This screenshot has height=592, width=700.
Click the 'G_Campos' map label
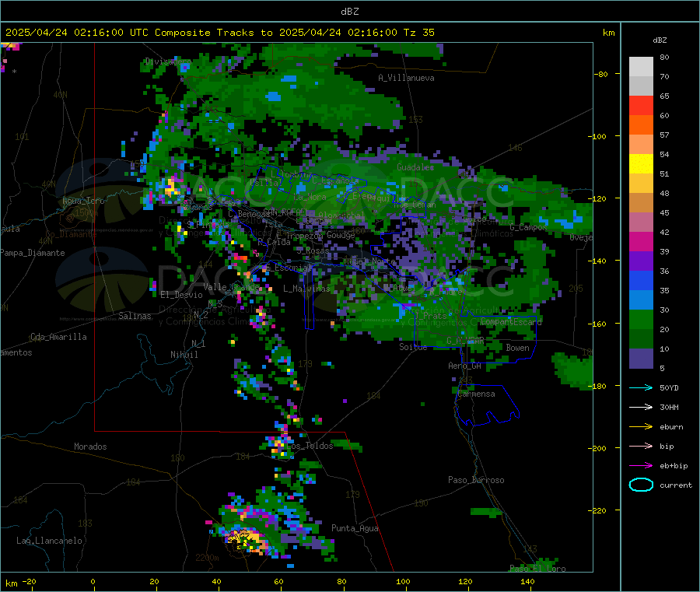click(x=528, y=227)
